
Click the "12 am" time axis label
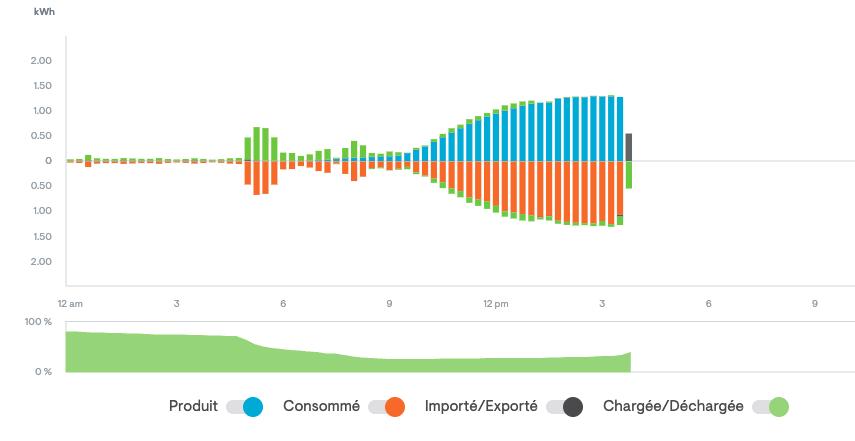[70, 303]
